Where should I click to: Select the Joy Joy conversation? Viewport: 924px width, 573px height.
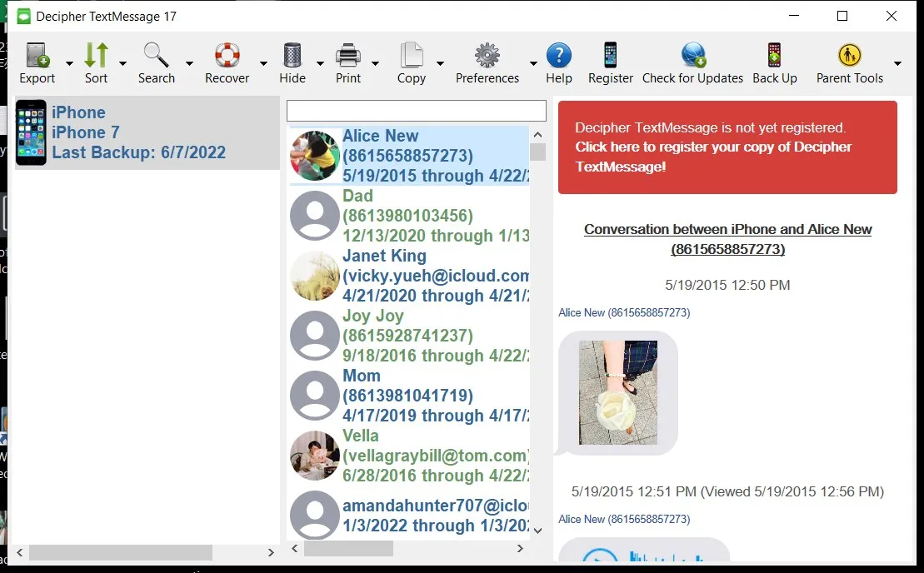[410, 336]
